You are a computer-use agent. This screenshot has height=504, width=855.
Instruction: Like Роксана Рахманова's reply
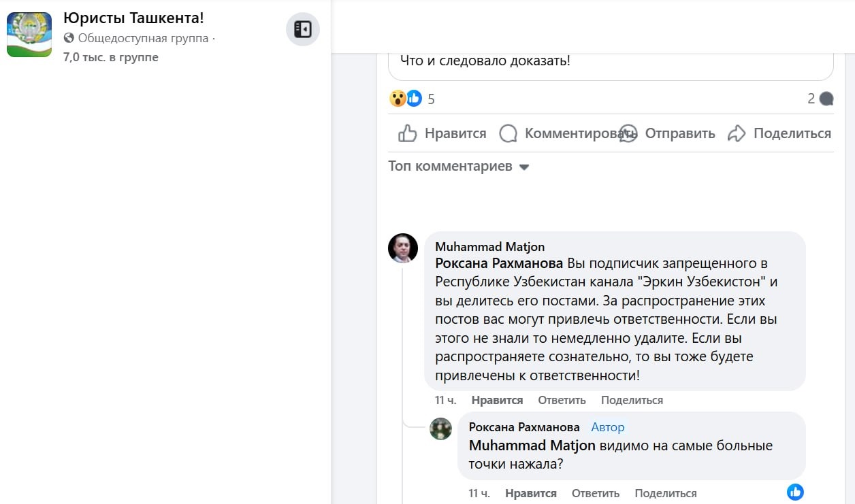pyautogui.click(x=531, y=493)
